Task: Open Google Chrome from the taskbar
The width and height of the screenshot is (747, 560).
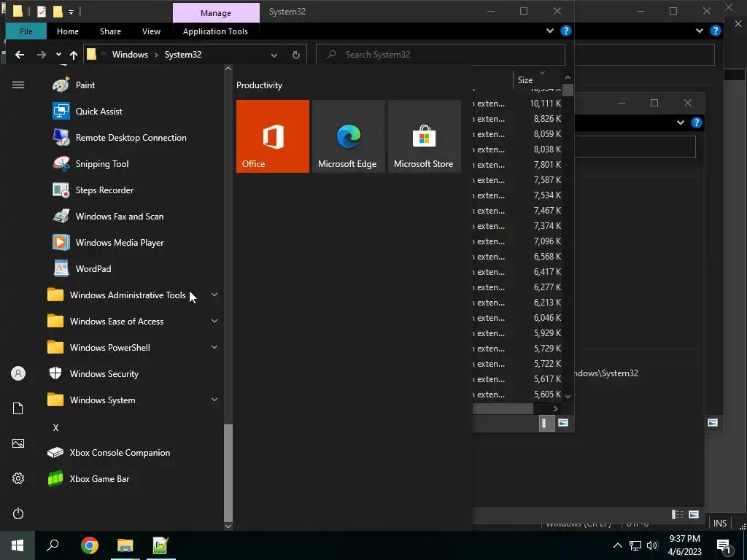Action: pyautogui.click(x=89, y=545)
